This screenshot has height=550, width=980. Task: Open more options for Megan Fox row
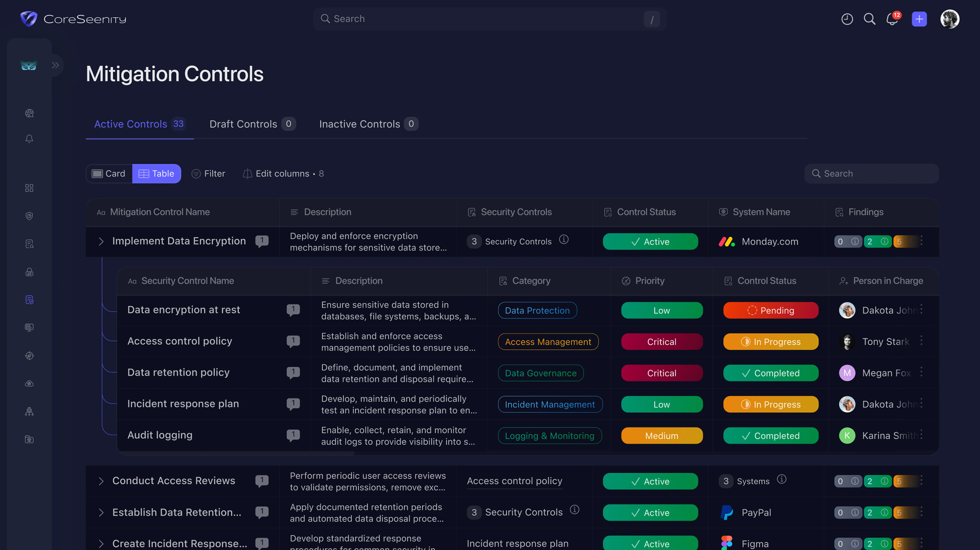[921, 372]
